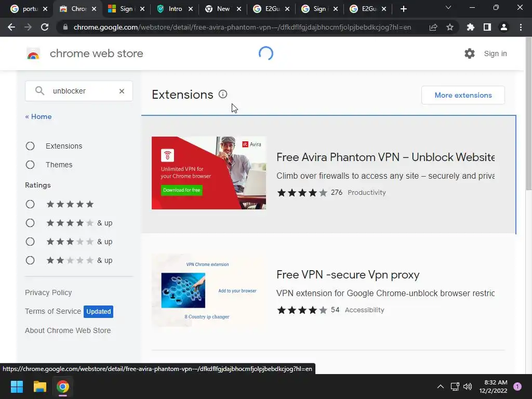The width and height of the screenshot is (532, 399).
Task: Filter by five-star ratings only
Action: 30,204
